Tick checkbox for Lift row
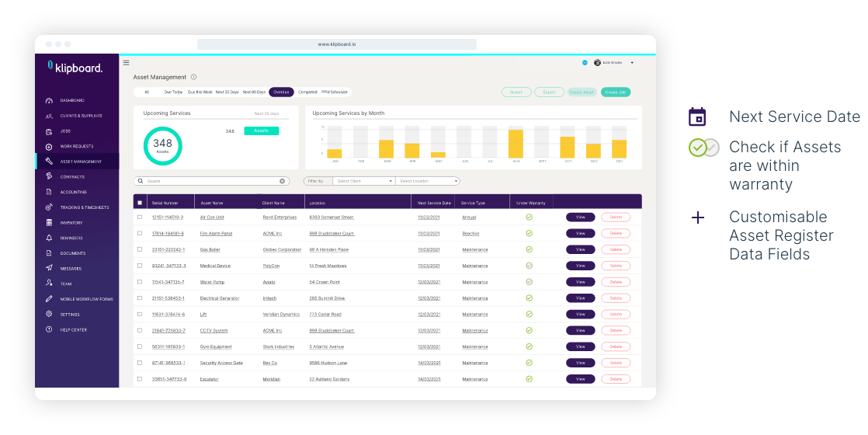Screen dimensions: 868x435 click(x=140, y=314)
